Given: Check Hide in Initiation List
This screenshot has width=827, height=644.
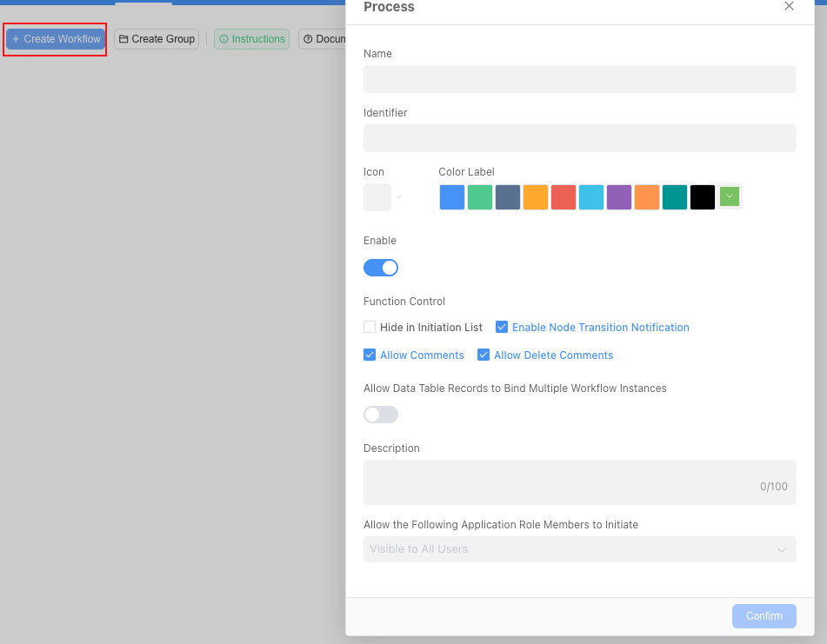Looking at the screenshot, I should pos(370,328).
